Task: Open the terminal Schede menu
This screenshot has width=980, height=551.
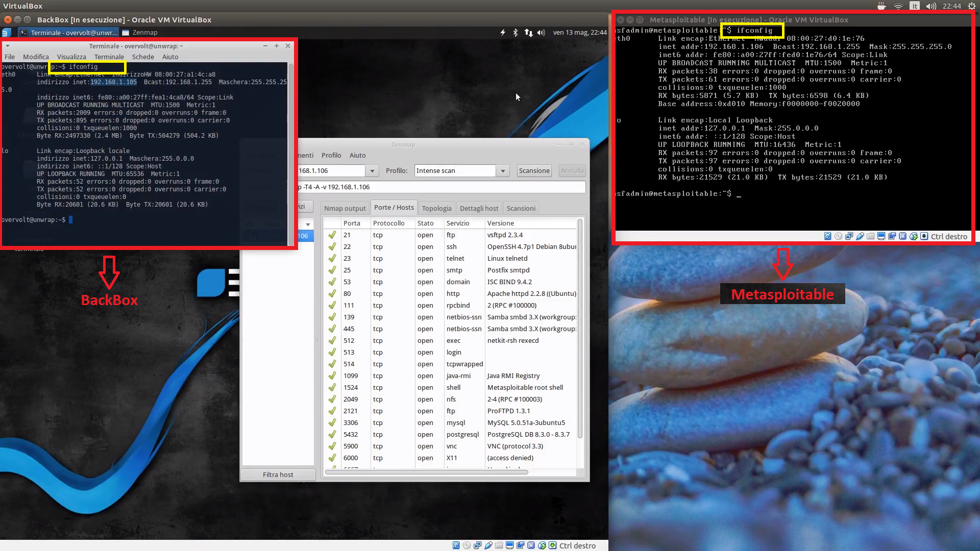Action: point(143,57)
